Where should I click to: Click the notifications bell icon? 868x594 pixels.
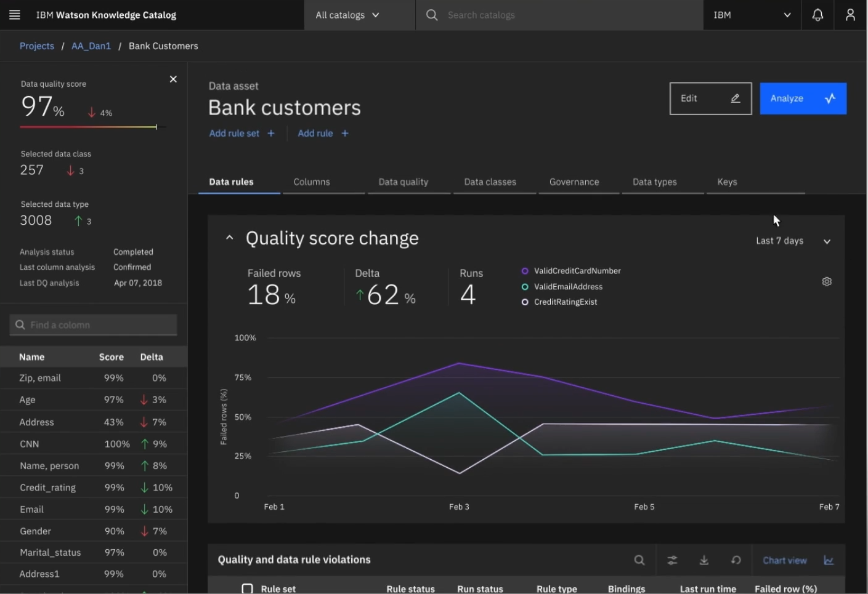pyautogui.click(x=817, y=15)
